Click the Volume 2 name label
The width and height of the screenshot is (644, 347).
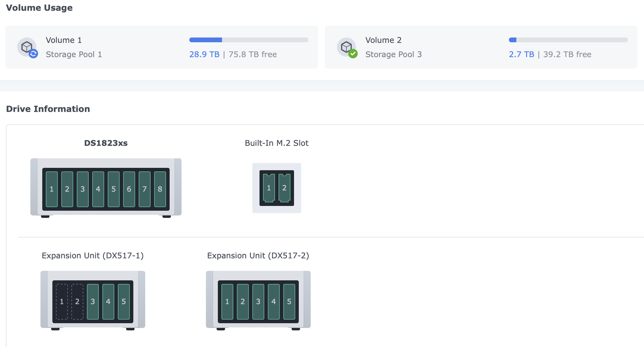(383, 40)
